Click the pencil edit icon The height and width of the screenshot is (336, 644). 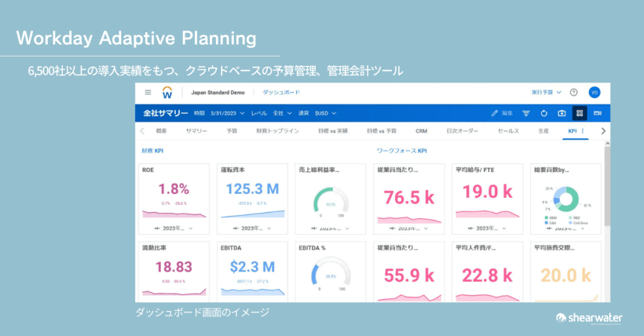494,113
